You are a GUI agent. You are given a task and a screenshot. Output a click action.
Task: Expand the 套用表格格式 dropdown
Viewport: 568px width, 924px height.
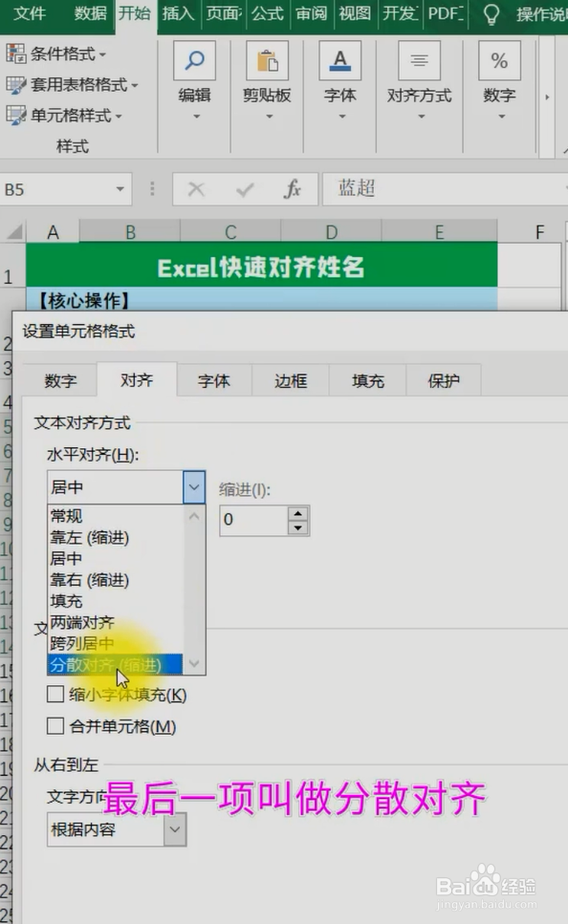click(x=135, y=85)
